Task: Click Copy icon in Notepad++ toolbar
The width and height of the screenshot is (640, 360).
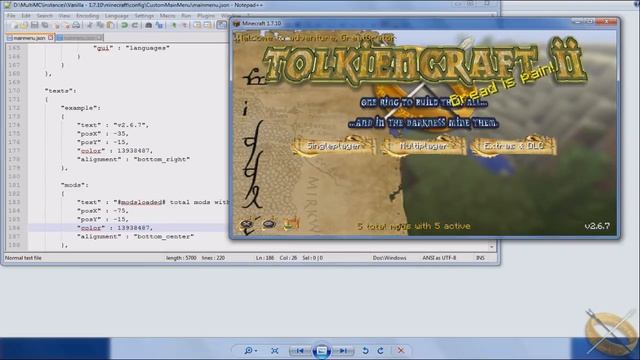Action: pos(100,25)
